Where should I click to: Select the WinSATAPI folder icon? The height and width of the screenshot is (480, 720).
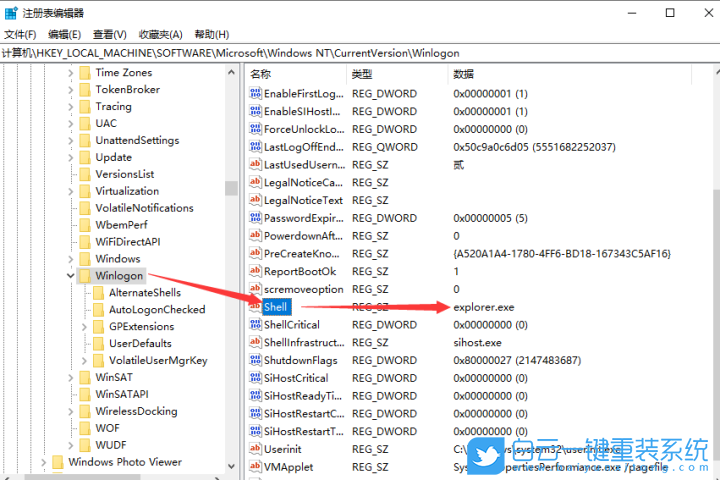click(85, 395)
